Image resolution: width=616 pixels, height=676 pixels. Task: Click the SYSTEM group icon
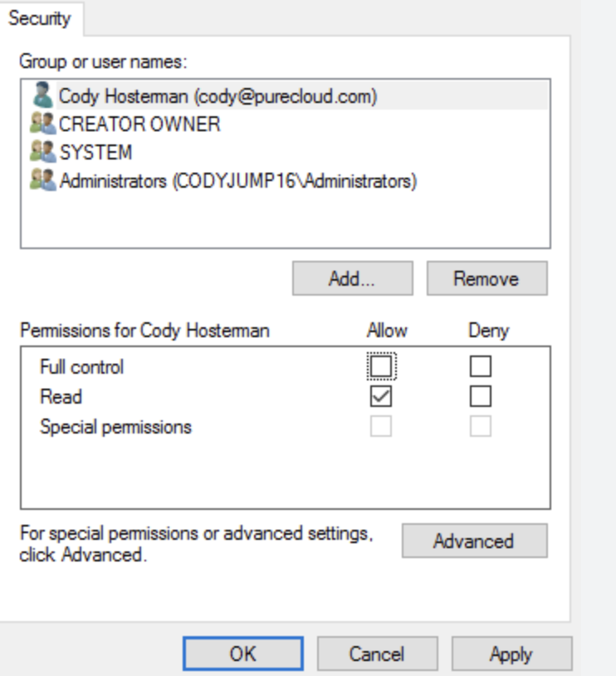tap(44, 153)
